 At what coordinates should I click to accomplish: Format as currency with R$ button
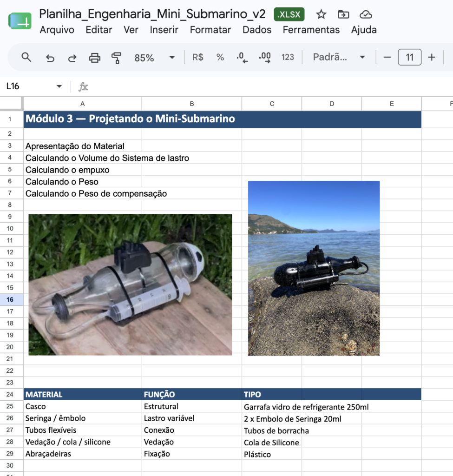click(198, 57)
